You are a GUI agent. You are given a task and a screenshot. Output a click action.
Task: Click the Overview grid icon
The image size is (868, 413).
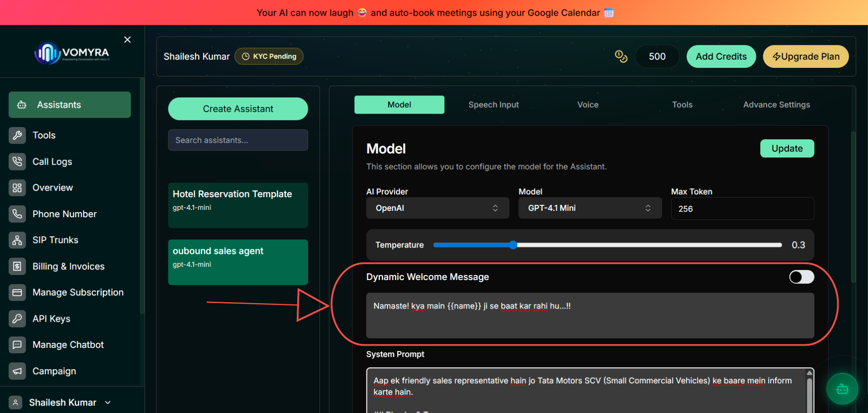click(x=17, y=188)
